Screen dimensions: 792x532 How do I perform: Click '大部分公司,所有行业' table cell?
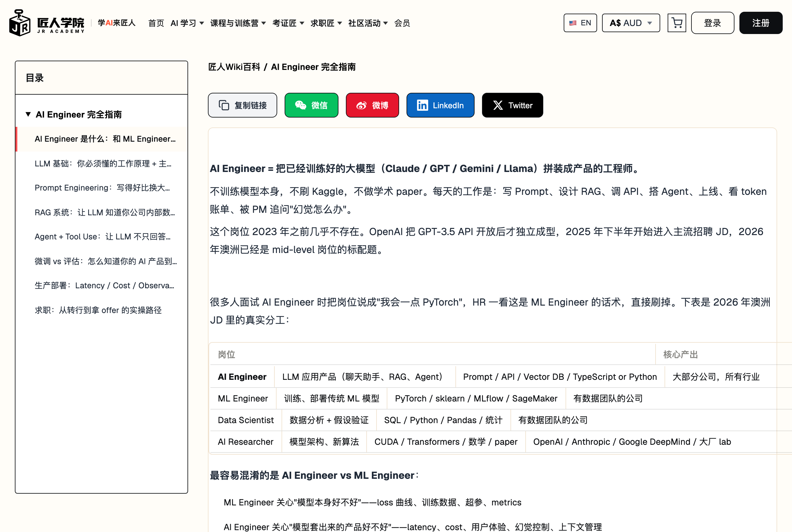pos(716,377)
